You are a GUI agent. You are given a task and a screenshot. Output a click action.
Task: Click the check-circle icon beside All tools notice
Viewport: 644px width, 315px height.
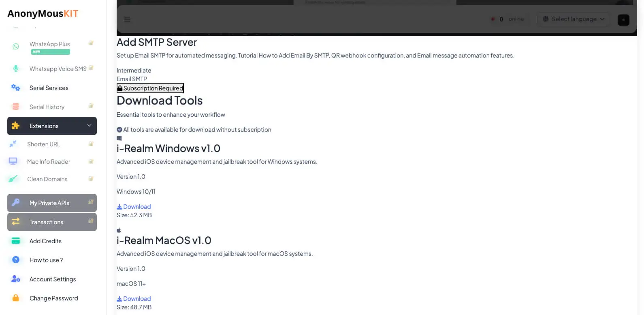pyautogui.click(x=119, y=130)
